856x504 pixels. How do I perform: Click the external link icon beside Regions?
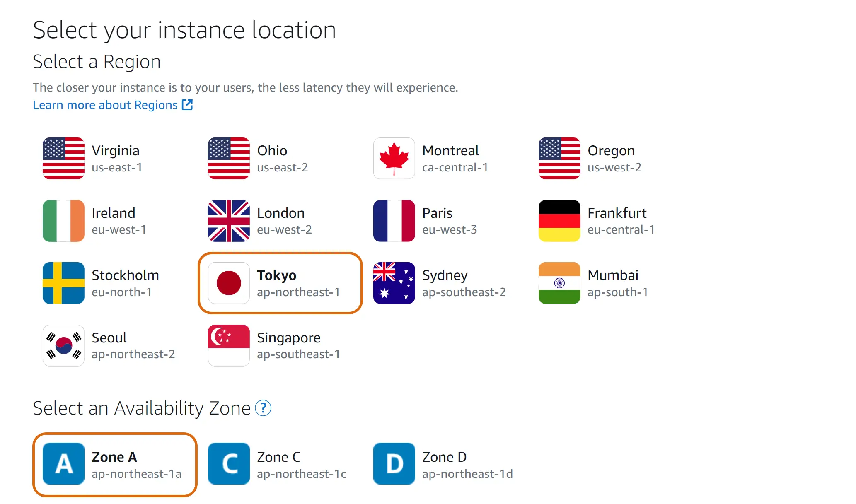click(187, 105)
